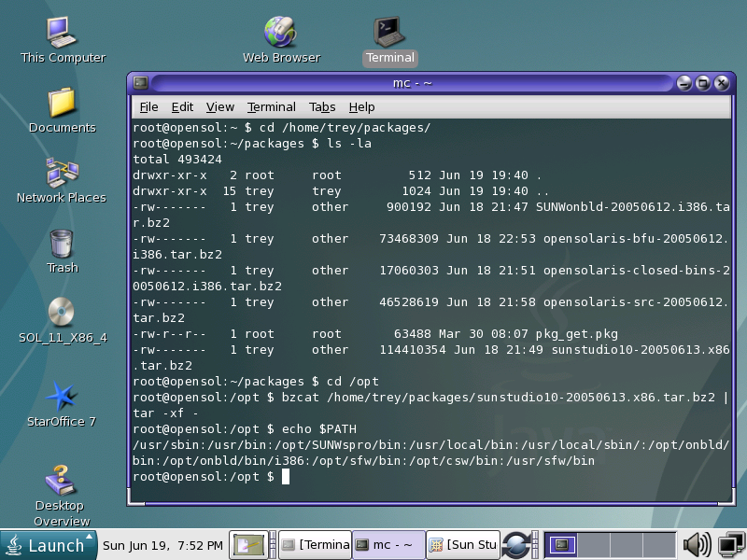
Task: Click the "cd /home/trey/packages/" command text
Action: click(345, 128)
